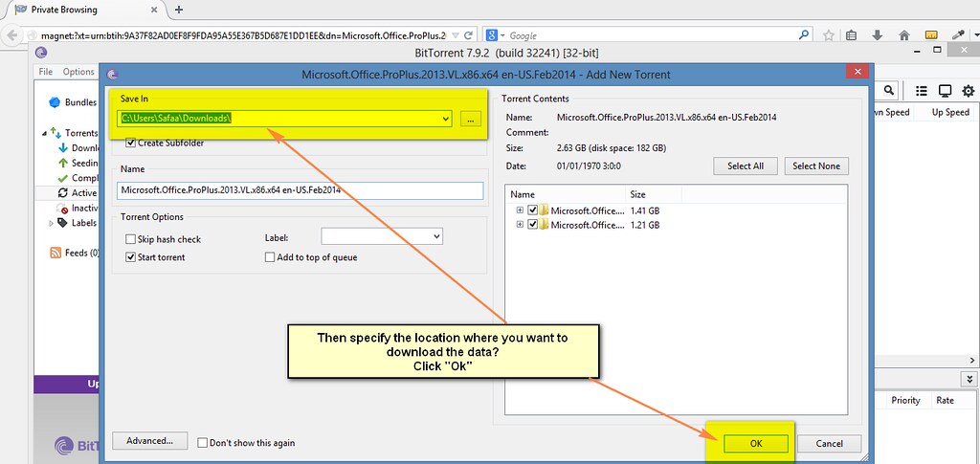The image size is (980, 464).
Task: Open a new browser tab with plus
Action: coord(179,10)
